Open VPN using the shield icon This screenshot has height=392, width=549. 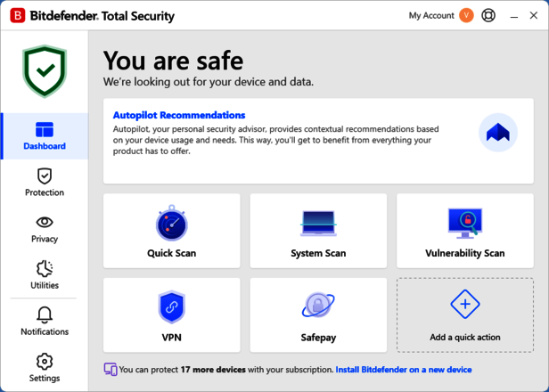[171, 307]
